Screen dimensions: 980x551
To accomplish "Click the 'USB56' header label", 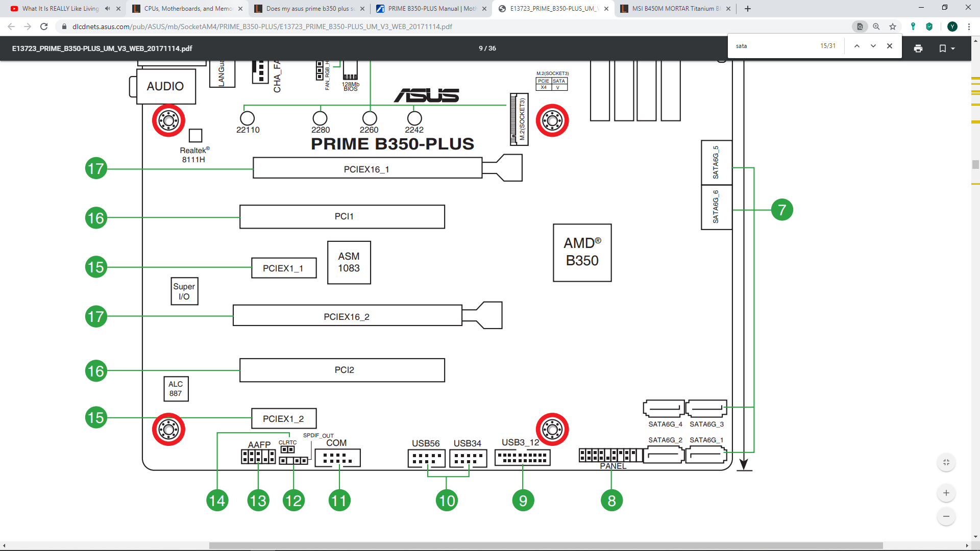I will 426,443.
